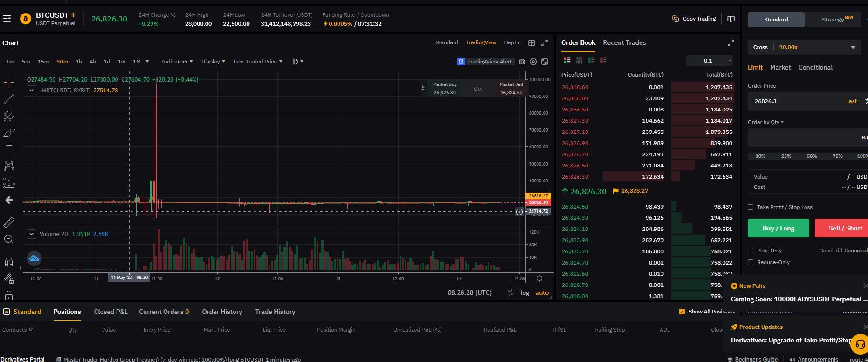
Task: Toggle percent scale on chart
Action: point(510,292)
